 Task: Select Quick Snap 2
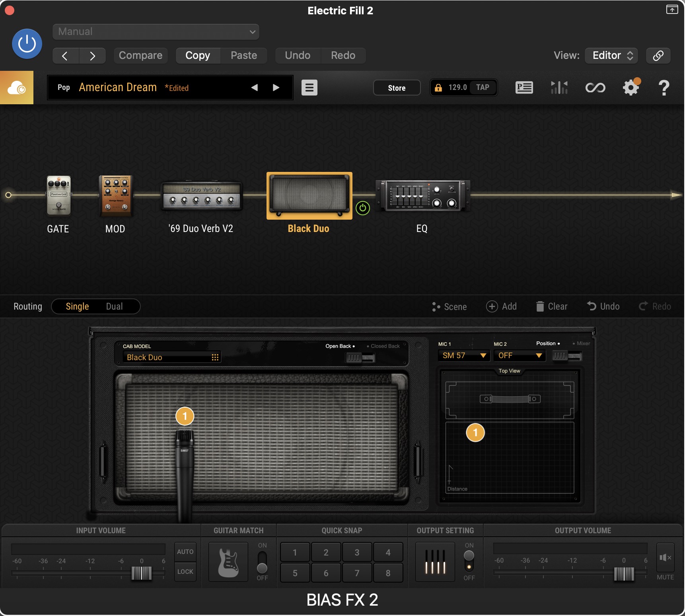(x=326, y=552)
